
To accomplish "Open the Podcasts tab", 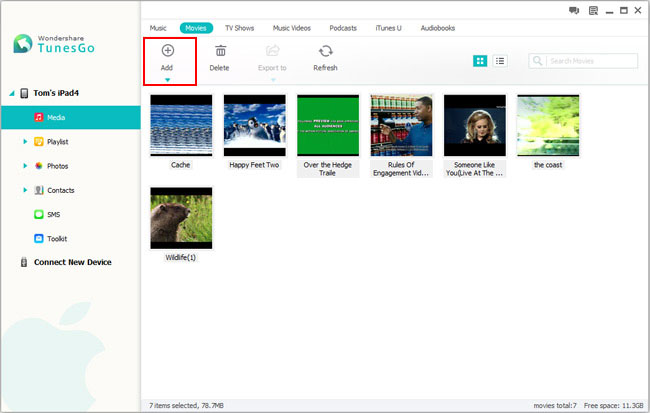I will pos(343,28).
